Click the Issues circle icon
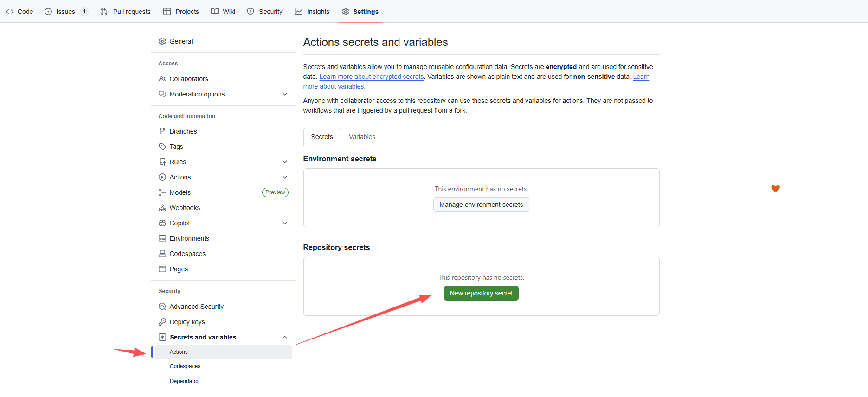This screenshot has height=397, width=868. coord(48,12)
